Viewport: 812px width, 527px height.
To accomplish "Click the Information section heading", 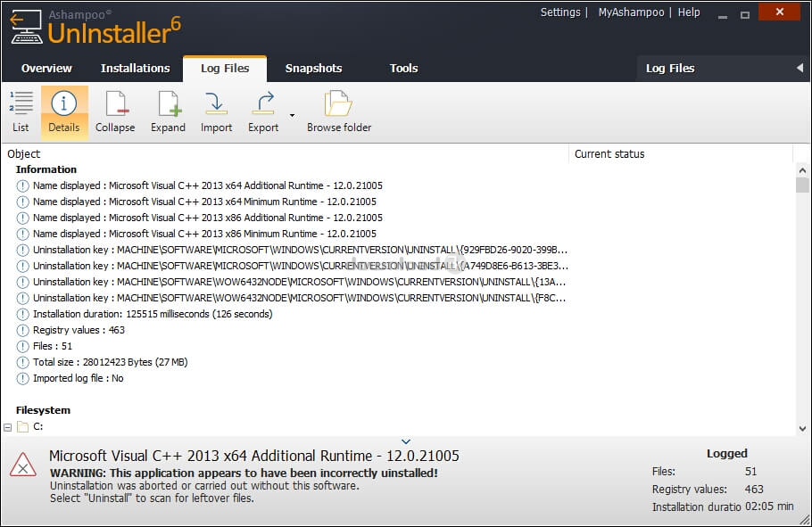I will 46,169.
